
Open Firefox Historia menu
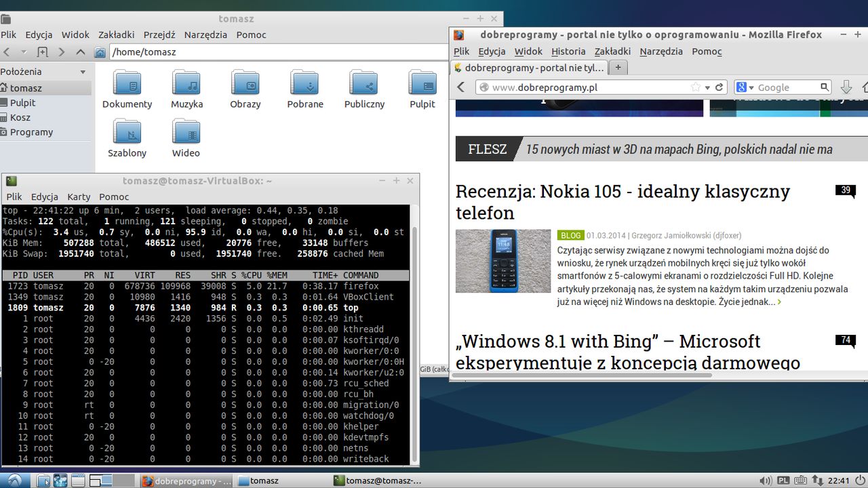tap(568, 51)
